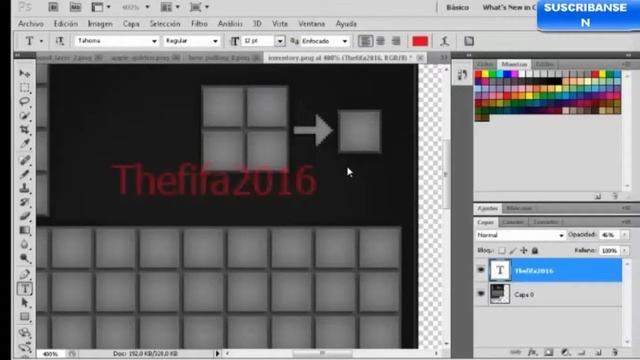Image resolution: width=640 pixels, height=360 pixels.
Task: Select the Spot Healing Brush tool
Action: coord(25,160)
